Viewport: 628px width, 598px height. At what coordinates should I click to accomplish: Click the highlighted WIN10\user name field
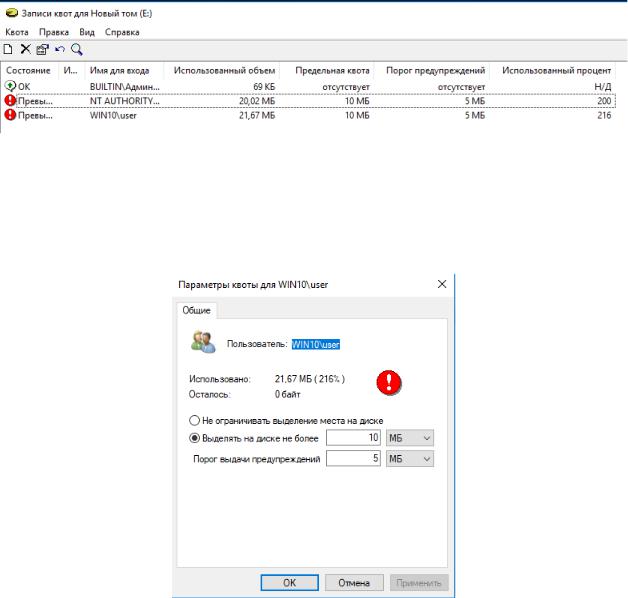coord(316,344)
